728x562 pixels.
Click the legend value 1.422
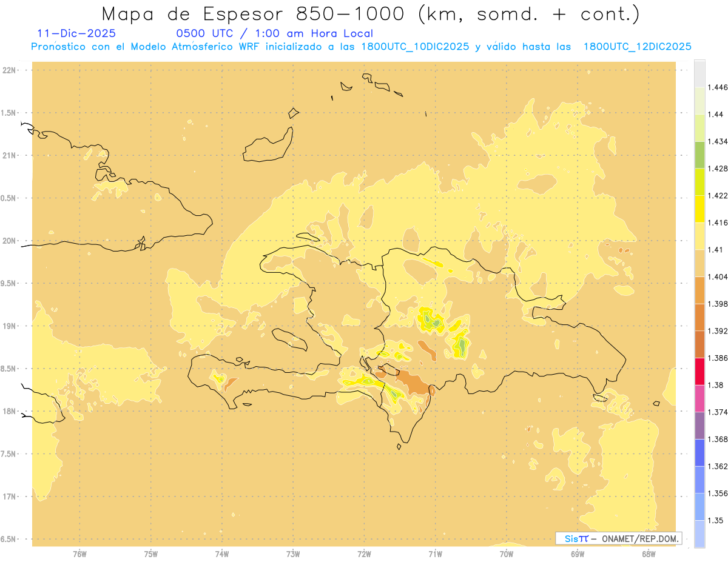click(718, 196)
